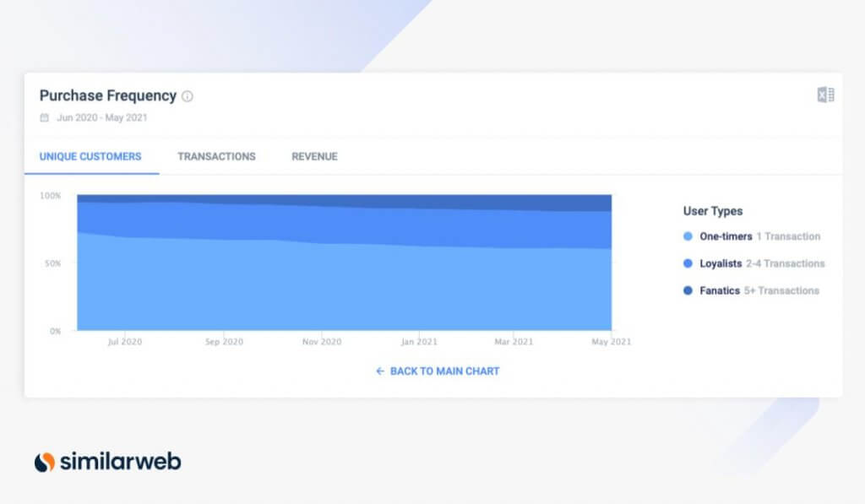Click the calendar icon beside the date range
The image size is (865, 504).
coord(43,117)
